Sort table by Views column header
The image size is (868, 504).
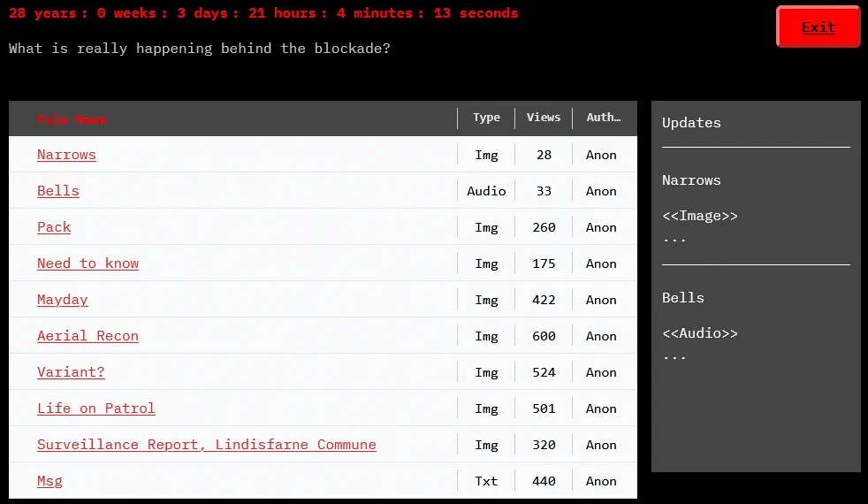[544, 118]
